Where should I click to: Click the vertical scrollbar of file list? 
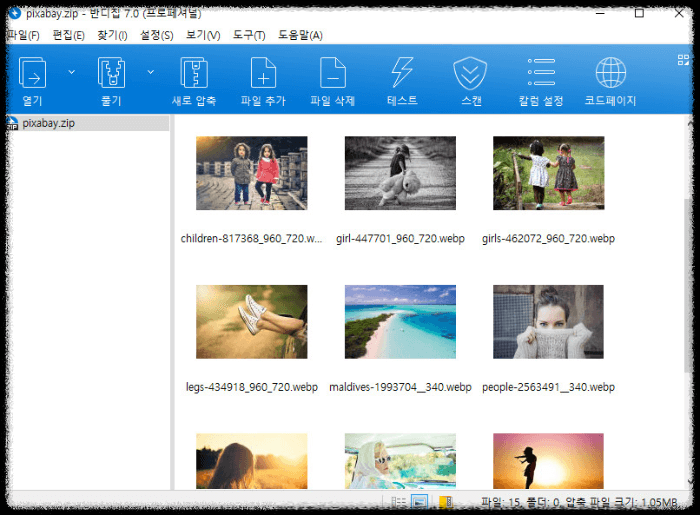coord(688,286)
